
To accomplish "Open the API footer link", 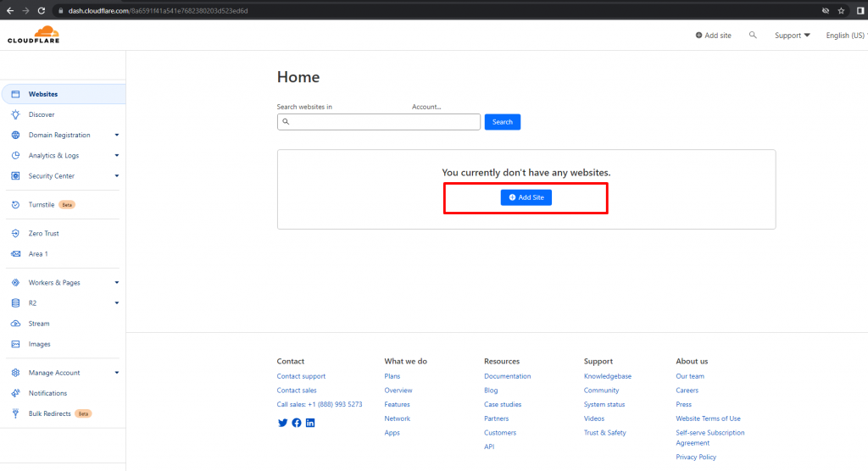I will coord(489,446).
